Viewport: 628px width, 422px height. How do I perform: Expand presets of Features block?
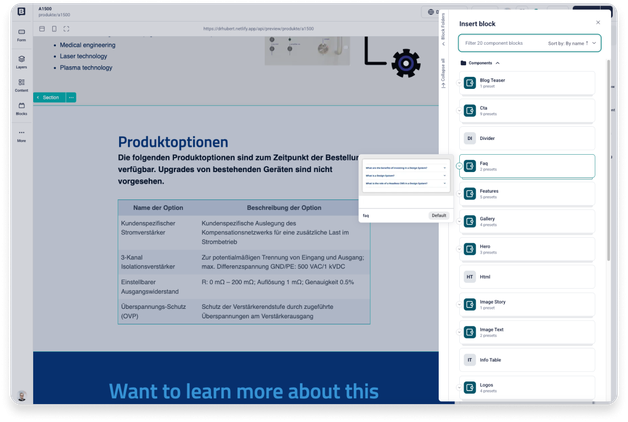(459, 194)
